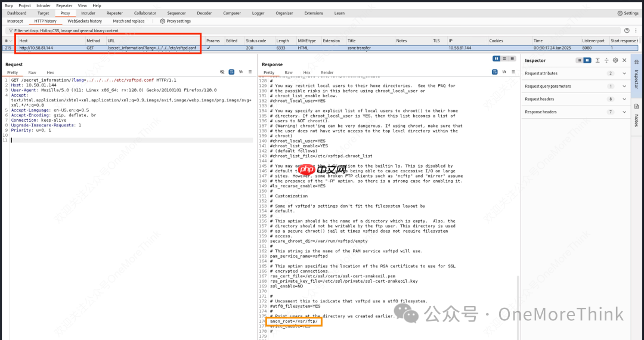Screen dimensions: 644x340
Task: Open the Project menu
Action: click(24, 6)
